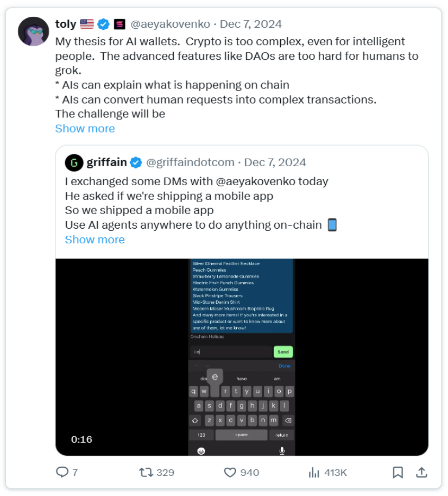The height and width of the screenshot is (496, 448).
Task: Bookmark this tweet
Action: click(x=397, y=472)
